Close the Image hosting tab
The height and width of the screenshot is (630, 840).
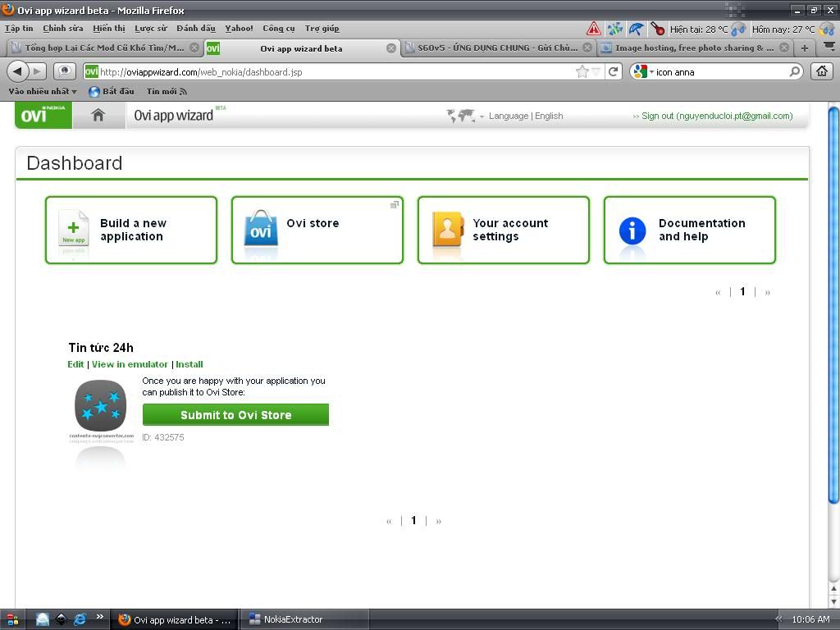coord(783,48)
